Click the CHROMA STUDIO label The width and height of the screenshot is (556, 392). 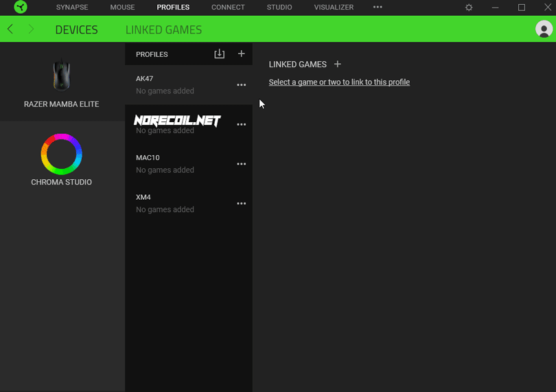click(61, 182)
